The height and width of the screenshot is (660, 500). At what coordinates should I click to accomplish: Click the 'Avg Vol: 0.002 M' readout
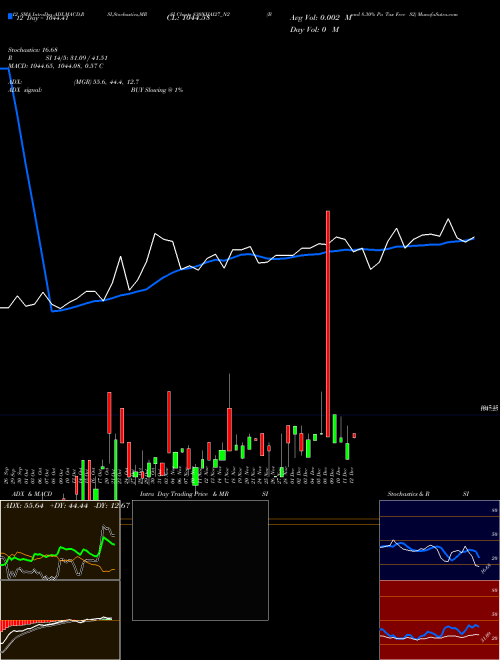[321, 18]
